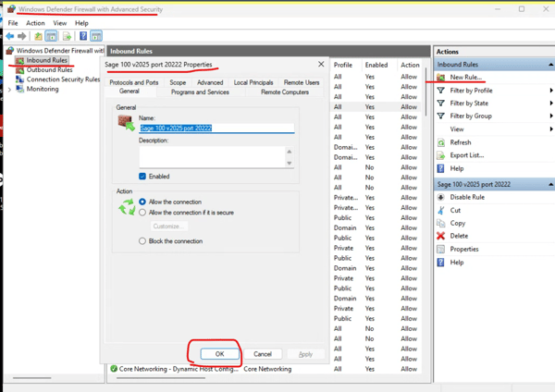Click the Refresh icon in Actions pane
This screenshot has height=392, width=555.
click(441, 142)
